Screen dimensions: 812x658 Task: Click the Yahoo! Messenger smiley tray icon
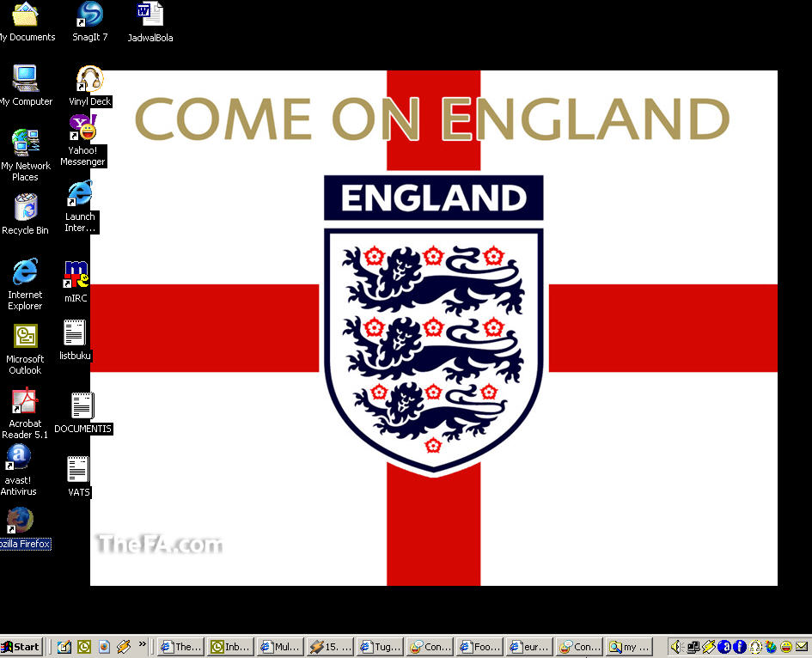786,647
